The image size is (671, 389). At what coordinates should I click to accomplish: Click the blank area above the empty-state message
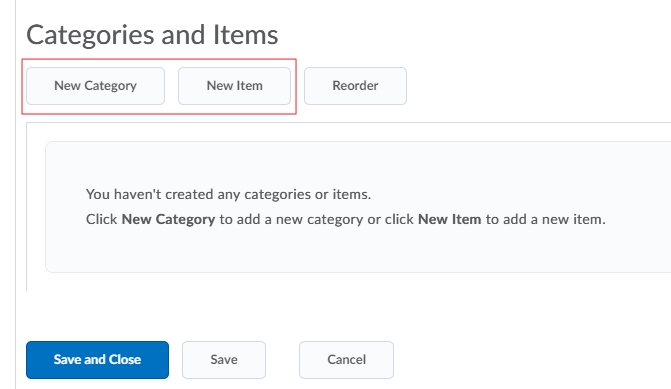(x=342, y=165)
